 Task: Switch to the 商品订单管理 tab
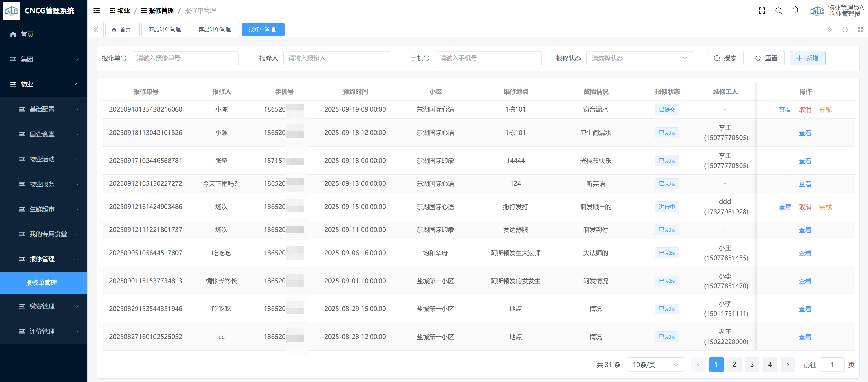point(164,30)
